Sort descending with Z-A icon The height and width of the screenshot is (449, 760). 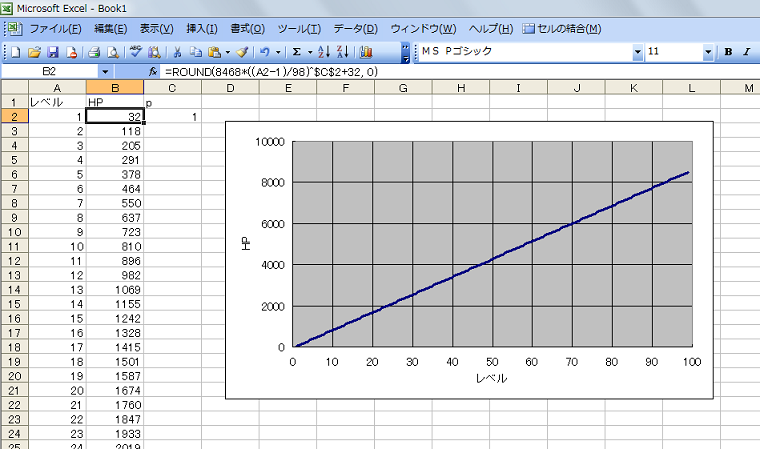pyautogui.click(x=343, y=52)
